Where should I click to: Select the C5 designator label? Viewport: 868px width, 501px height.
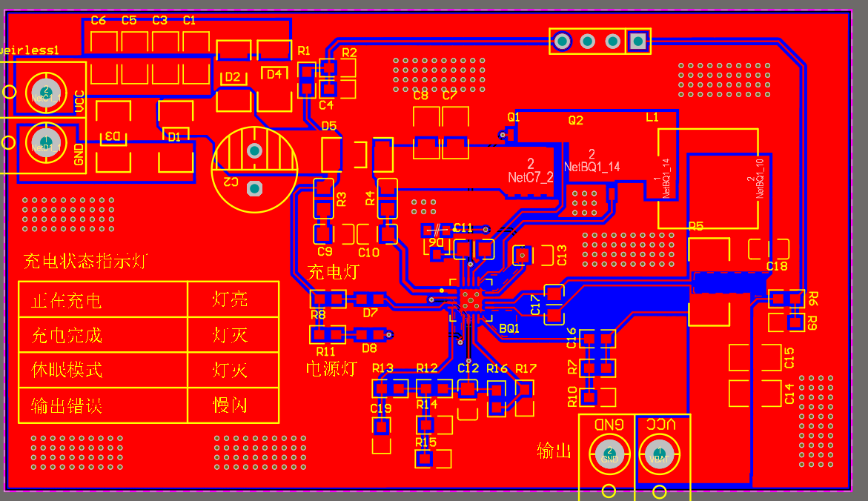[129, 21]
